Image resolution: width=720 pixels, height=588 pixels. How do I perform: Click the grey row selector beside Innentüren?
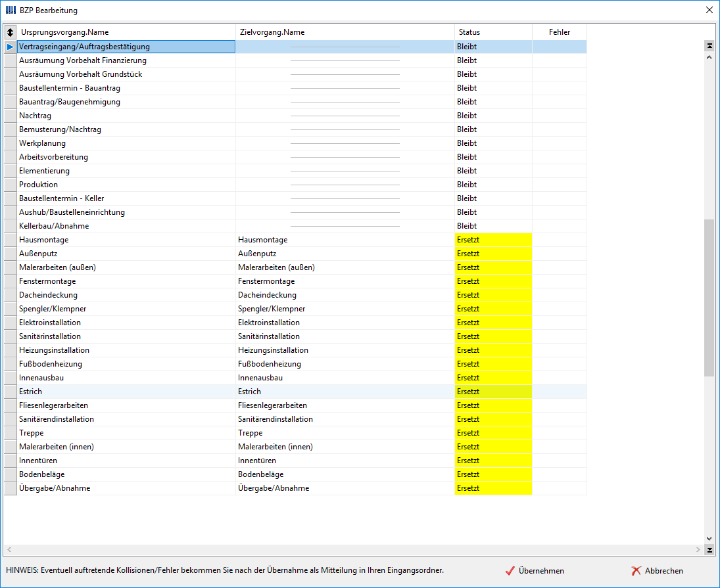point(10,461)
